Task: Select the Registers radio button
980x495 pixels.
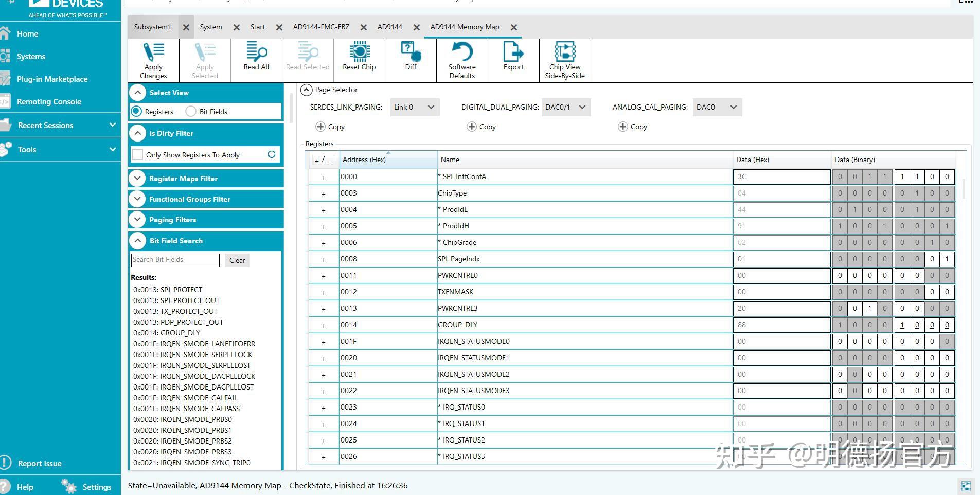Action: (x=137, y=111)
